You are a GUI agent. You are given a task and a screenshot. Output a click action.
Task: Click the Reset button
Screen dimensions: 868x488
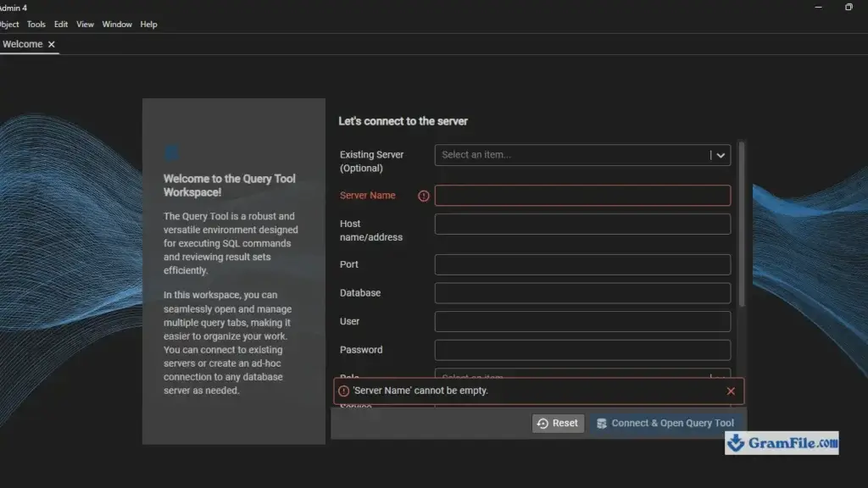[x=558, y=424]
